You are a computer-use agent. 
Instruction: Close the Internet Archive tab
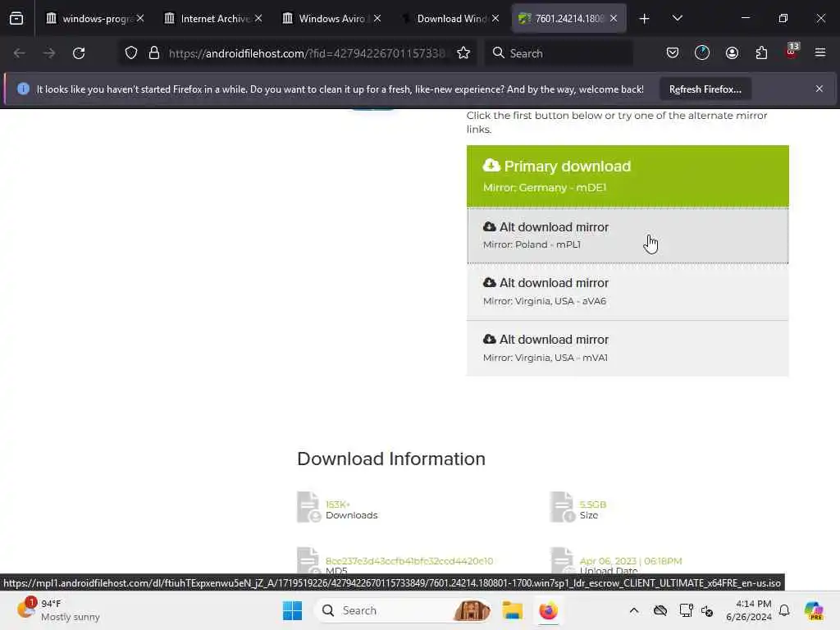[x=258, y=19]
